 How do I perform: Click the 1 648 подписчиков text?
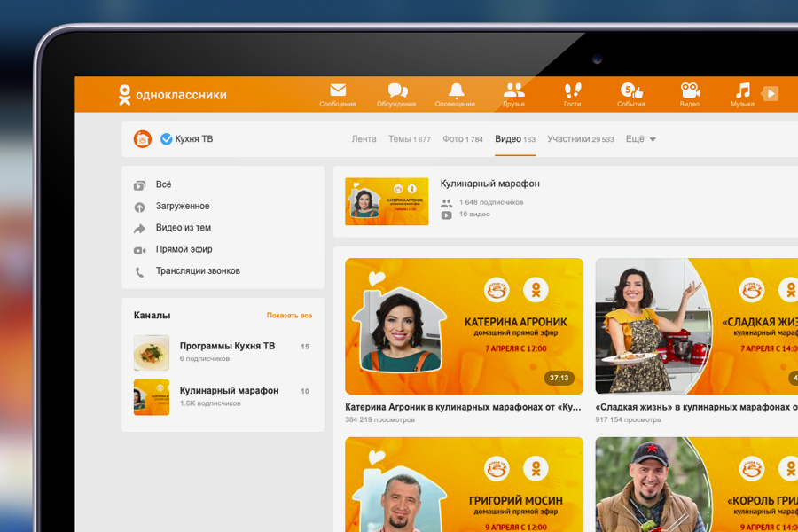491,202
